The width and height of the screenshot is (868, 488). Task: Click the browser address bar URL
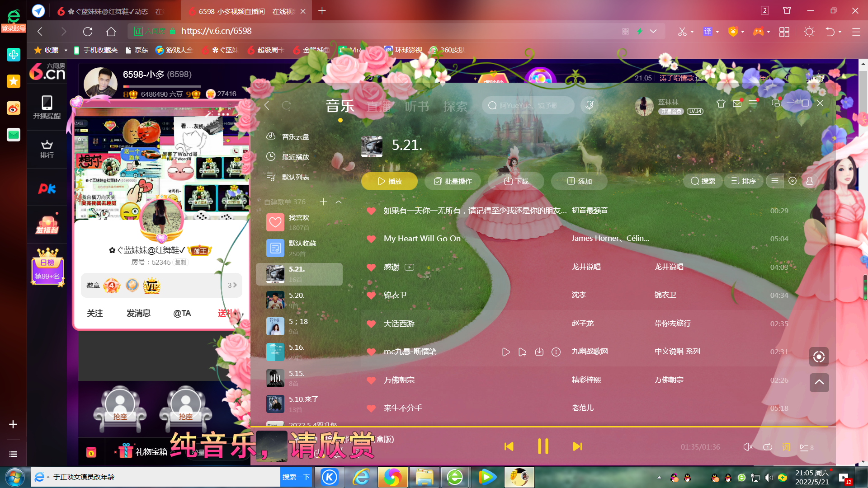(216, 31)
